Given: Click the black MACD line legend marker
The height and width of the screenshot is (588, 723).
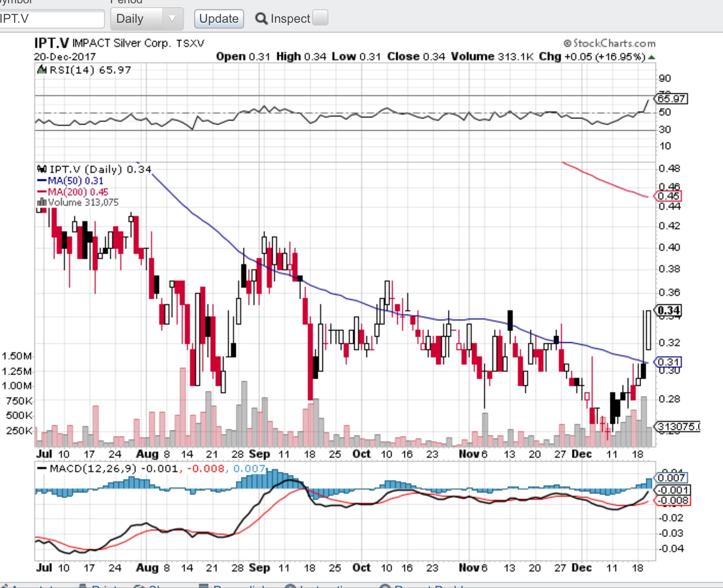Looking at the screenshot, I should [42, 469].
